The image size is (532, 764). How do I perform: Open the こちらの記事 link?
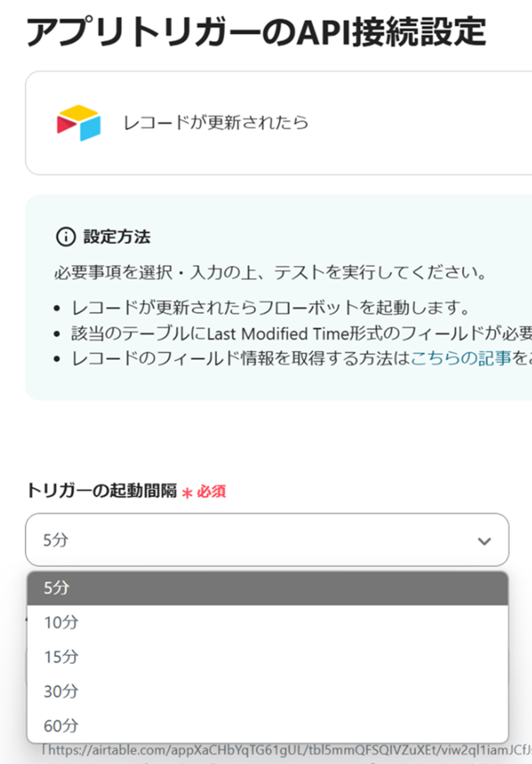[460, 358]
